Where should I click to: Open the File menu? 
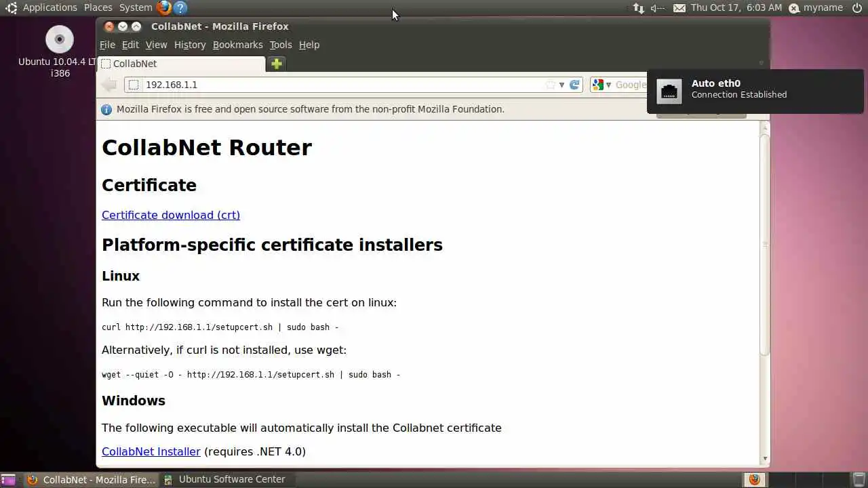point(107,45)
